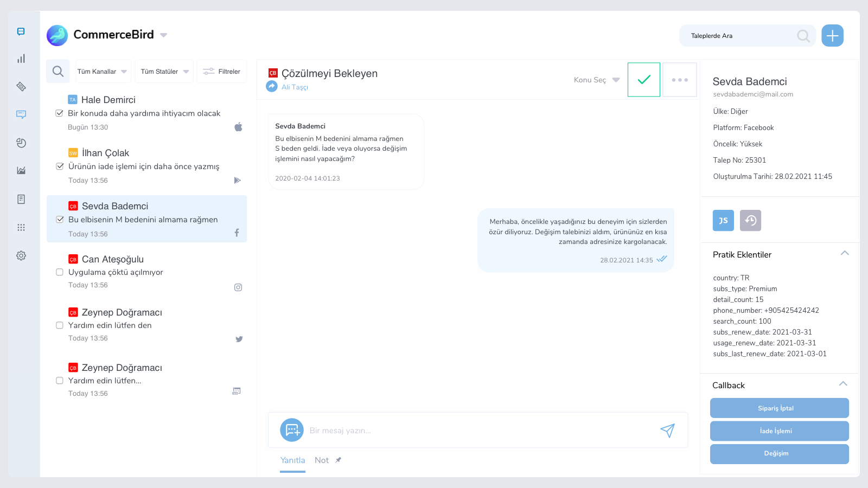Click the 'subs_type: Premium' entry
This screenshot has height=488, width=868.
[x=745, y=289]
